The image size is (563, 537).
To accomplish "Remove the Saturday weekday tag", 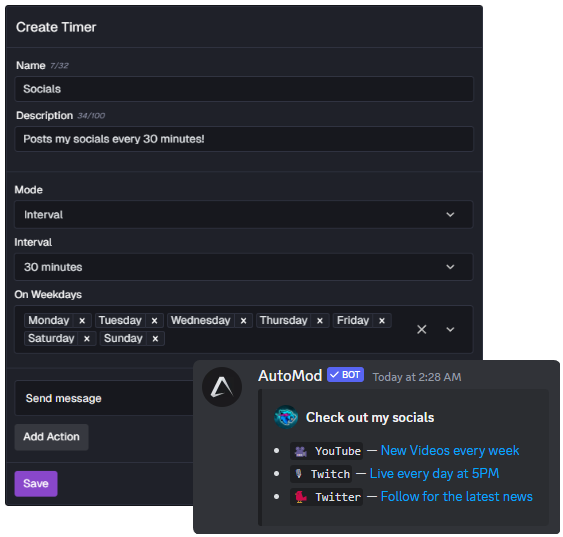I will 87,338.
